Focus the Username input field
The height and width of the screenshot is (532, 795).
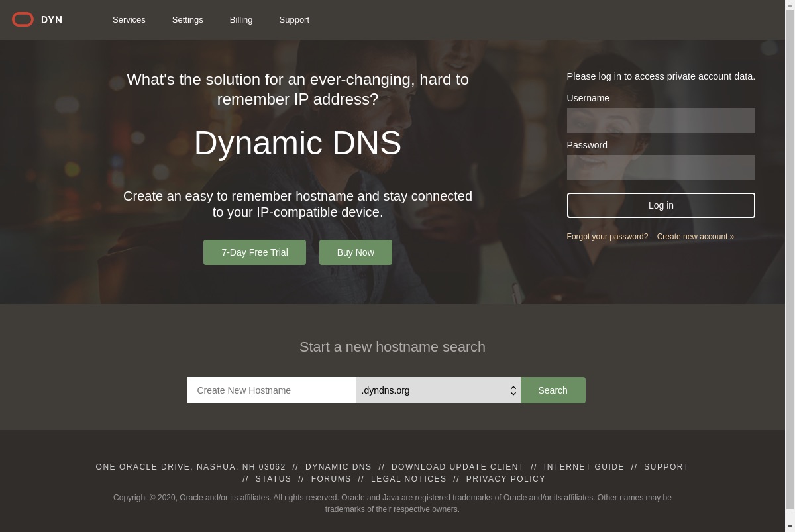(x=661, y=121)
